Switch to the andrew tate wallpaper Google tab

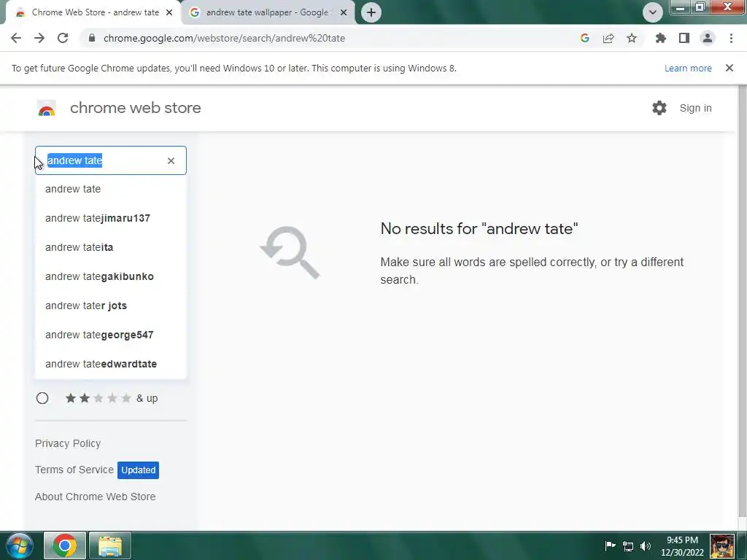click(268, 12)
